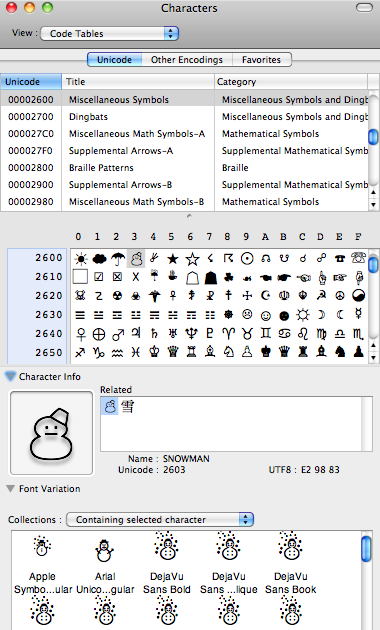Pick the black chess pawn glyph
Image resolution: width=380 pixels, height=630 pixels.
(x=358, y=352)
